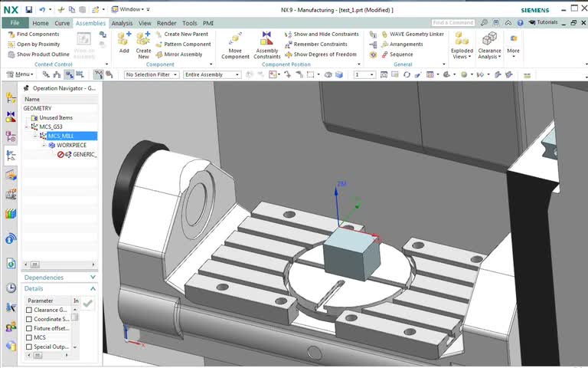
Task: Click WAVE Geometry Linker tool
Action: pos(413,34)
